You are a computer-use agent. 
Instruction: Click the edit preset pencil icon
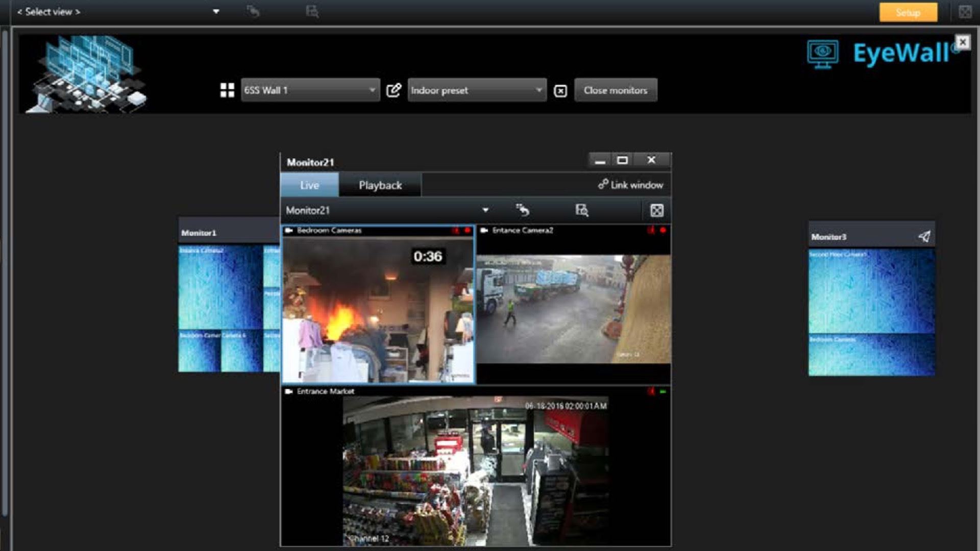(x=394, y=90)
